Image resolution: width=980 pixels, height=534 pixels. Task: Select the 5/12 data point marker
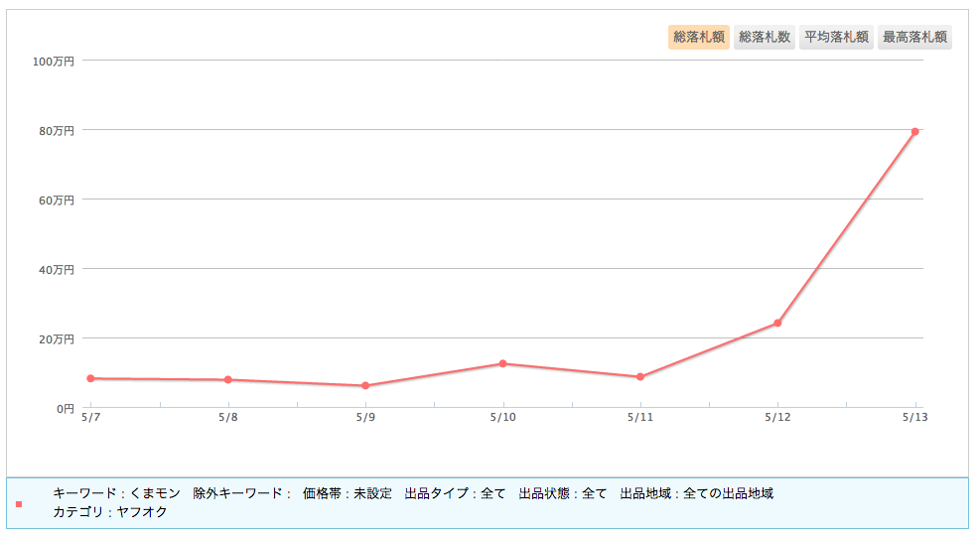pos(777,323)
